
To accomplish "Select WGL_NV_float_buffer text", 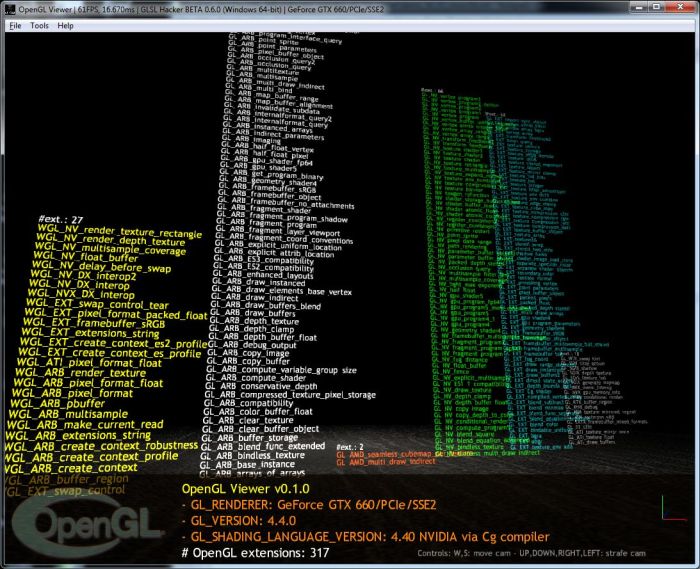I will tap(86, 258).
